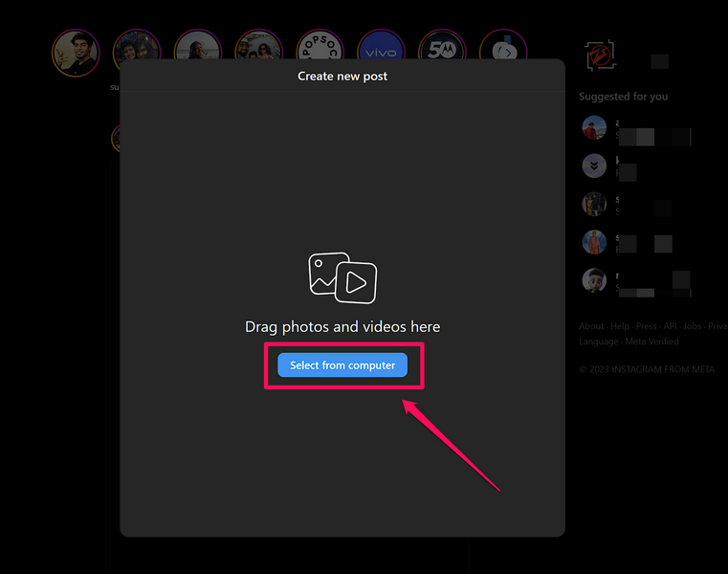Open the vivo story

(381, 47)
